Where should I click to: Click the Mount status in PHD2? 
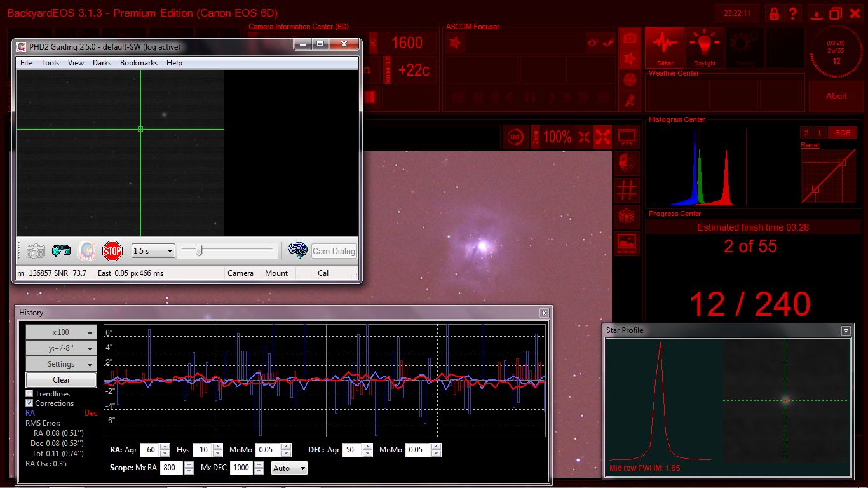tap(276, 273)
